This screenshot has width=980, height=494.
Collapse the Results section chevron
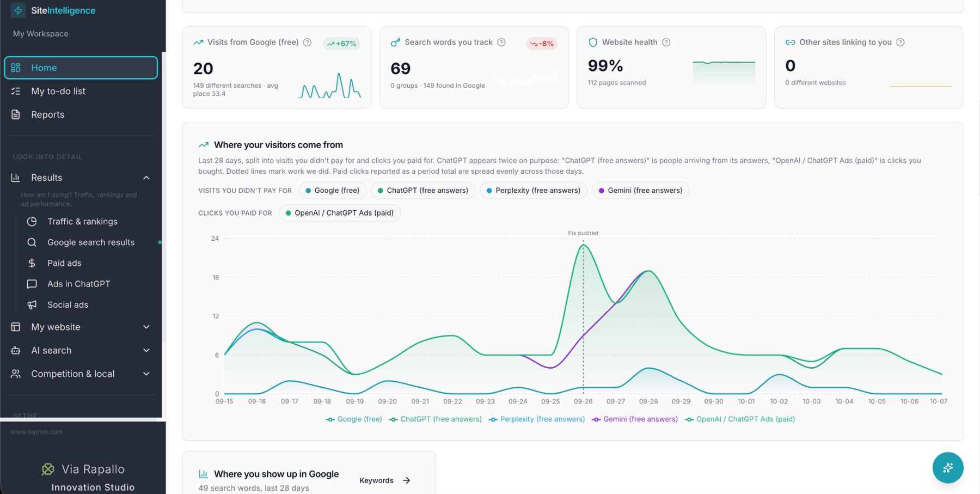(146, 178)
